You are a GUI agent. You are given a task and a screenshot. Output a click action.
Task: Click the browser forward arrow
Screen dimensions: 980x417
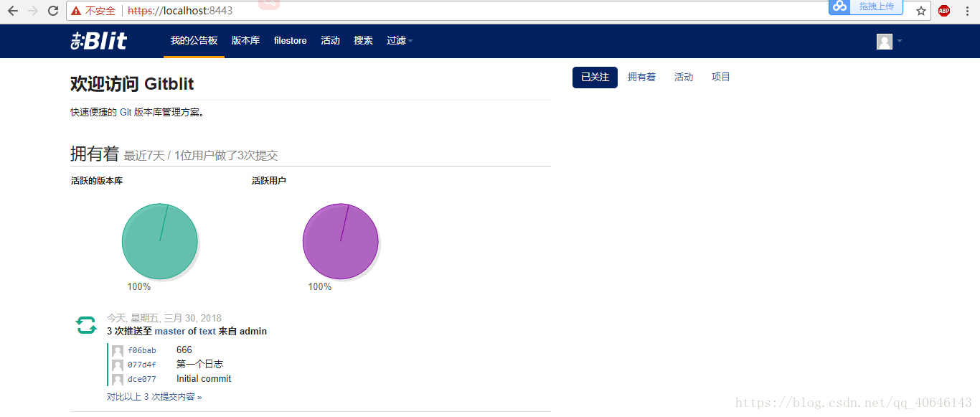(32, 11)
